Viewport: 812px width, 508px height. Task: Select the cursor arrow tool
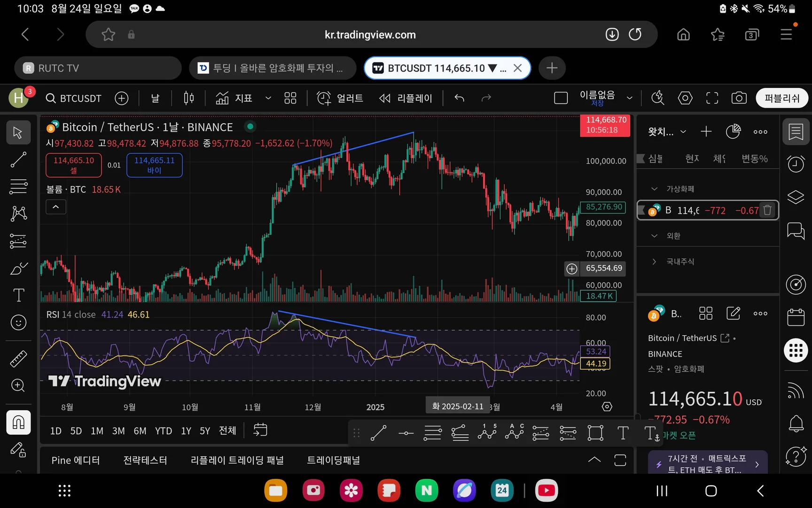pos(18,133)
